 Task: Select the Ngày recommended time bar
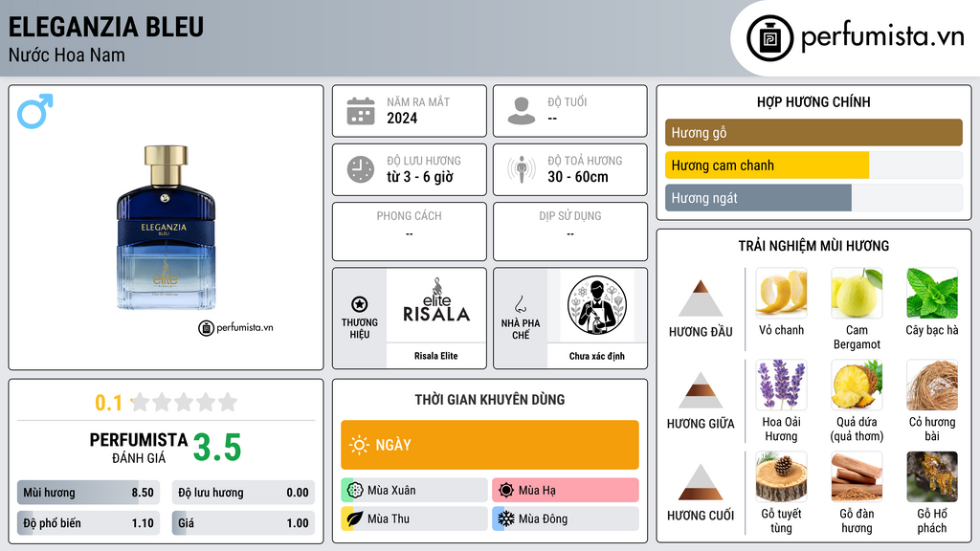[x=490, y=445]
